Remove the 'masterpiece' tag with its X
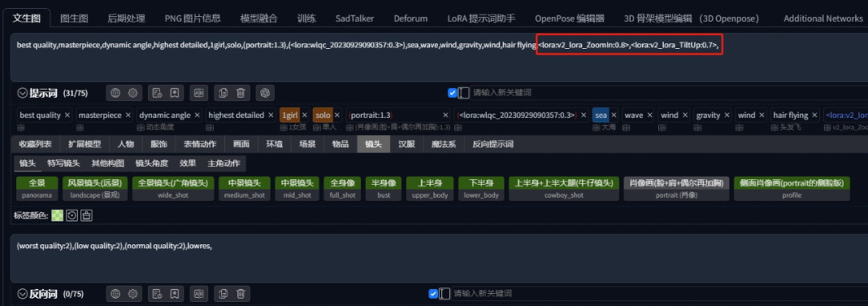868x306 pixels. 128,116
